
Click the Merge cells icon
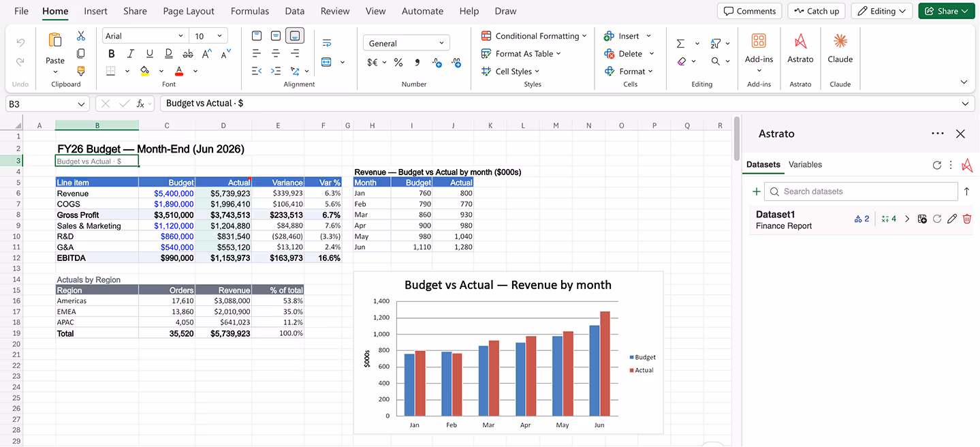[x=326, y=62]
